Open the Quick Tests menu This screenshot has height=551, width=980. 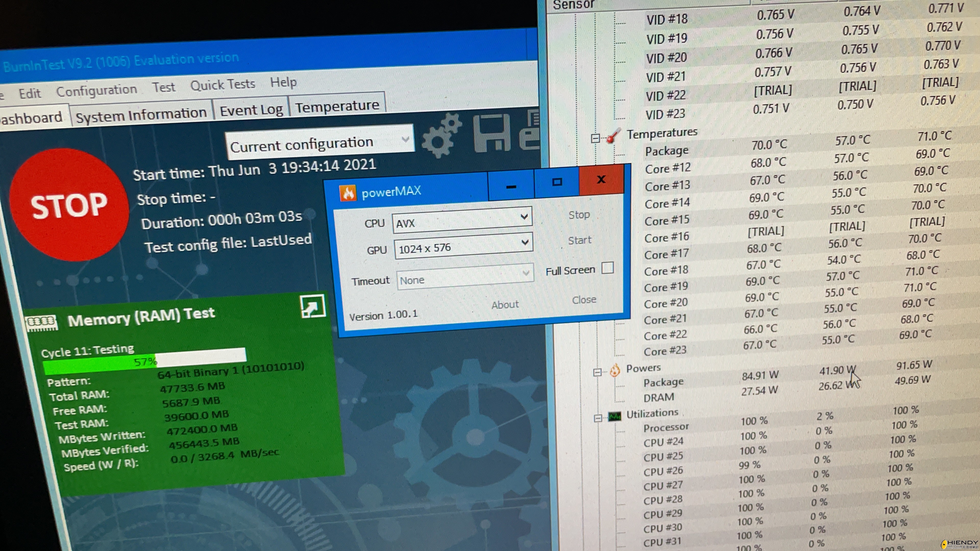pos(223,85)
